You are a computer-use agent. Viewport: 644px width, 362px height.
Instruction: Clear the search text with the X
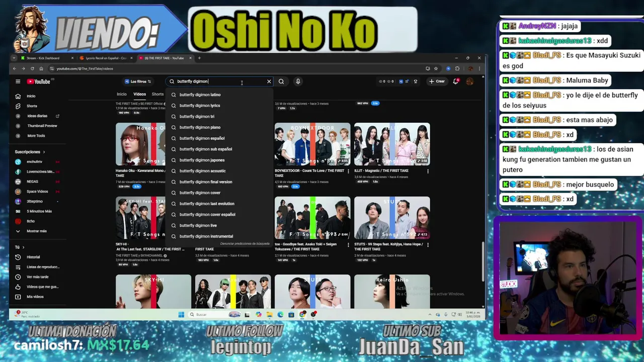269,81
